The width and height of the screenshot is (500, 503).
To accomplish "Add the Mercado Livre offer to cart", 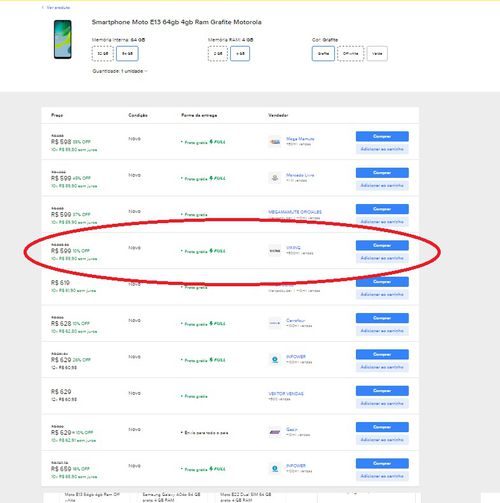I will [382, 185].
